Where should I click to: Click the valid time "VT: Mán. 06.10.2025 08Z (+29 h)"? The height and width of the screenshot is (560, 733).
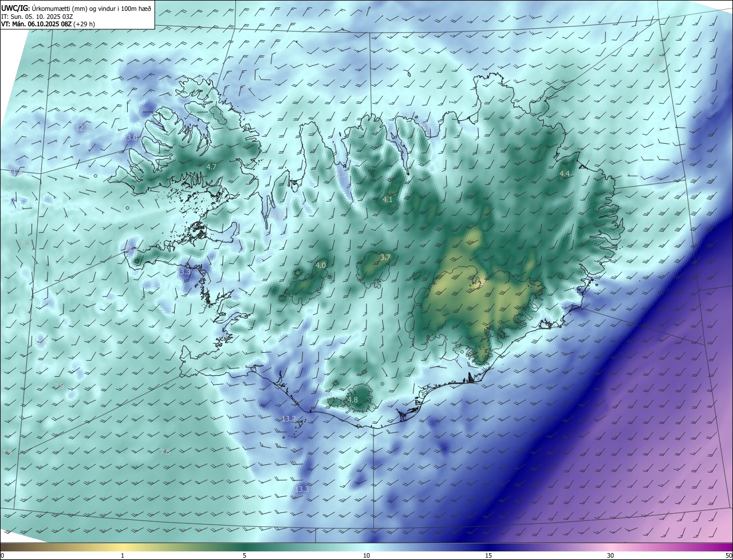click(x=48, y=24)
